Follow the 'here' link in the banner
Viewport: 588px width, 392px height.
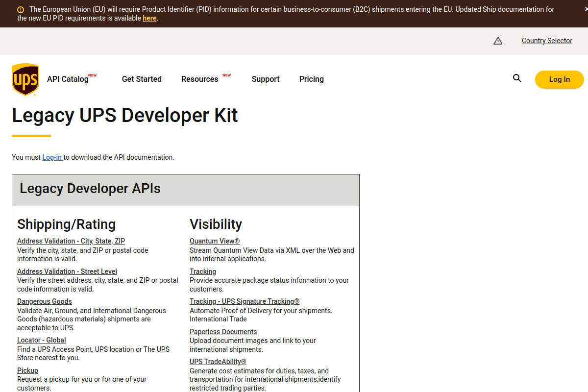click(x=149, y=18)
